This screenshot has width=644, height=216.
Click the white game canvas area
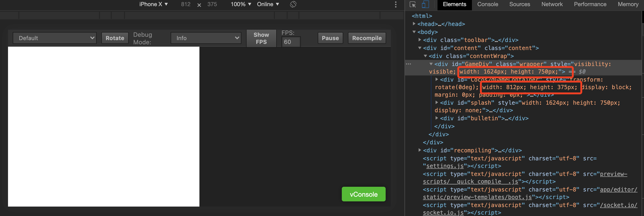coord(103,126)
